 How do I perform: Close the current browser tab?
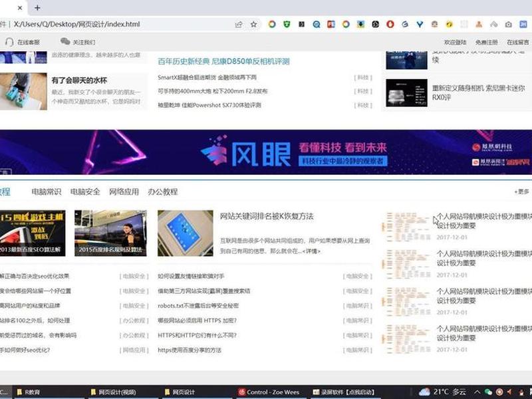tap(20, 8)
